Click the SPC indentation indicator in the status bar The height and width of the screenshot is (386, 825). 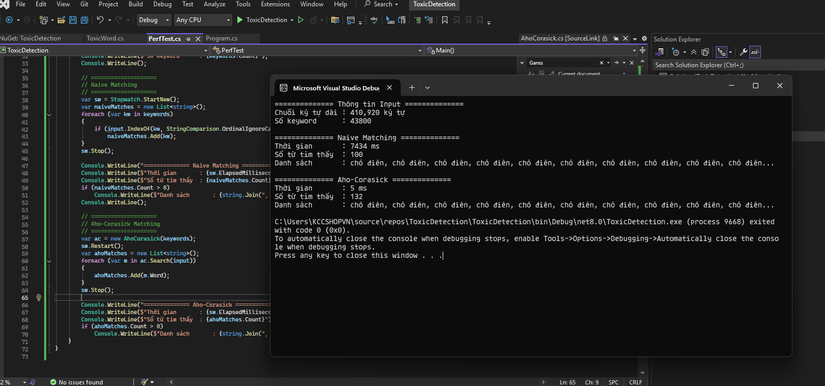tap(613, 382)
